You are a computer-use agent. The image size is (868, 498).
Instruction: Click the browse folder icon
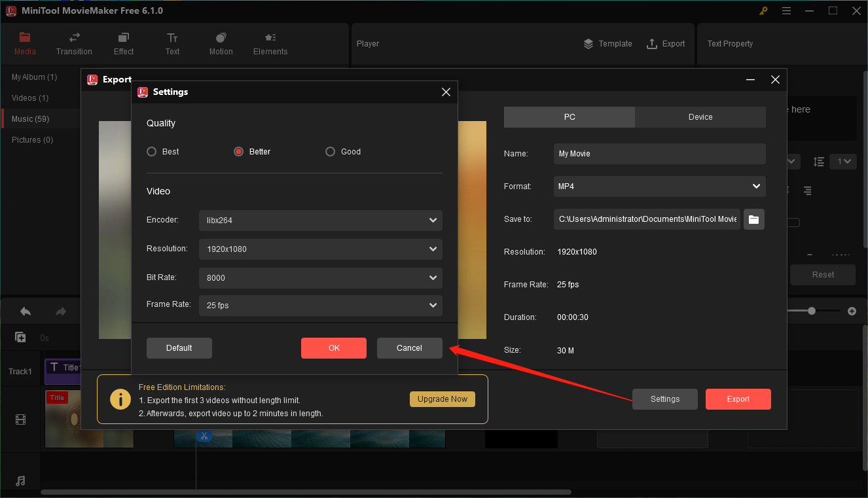(x=754, y=219)
